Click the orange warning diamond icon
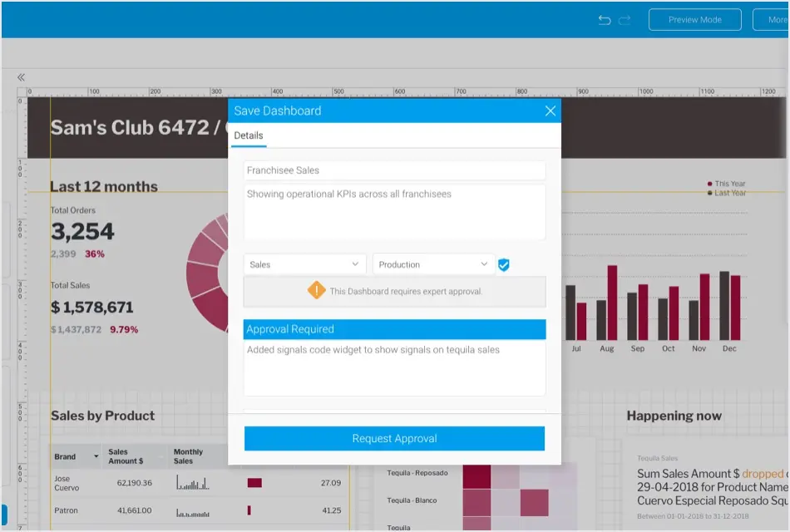 [x=316, y=290]
